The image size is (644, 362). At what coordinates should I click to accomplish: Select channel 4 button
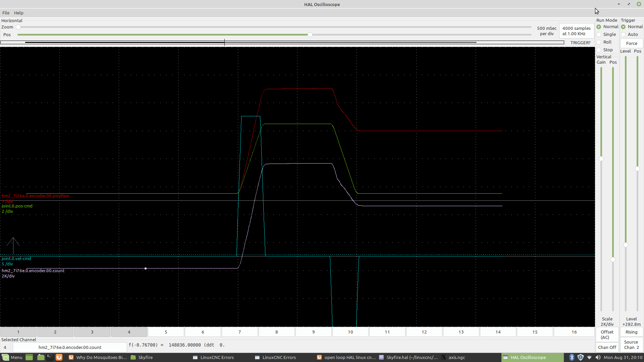(x=129, y=332)
